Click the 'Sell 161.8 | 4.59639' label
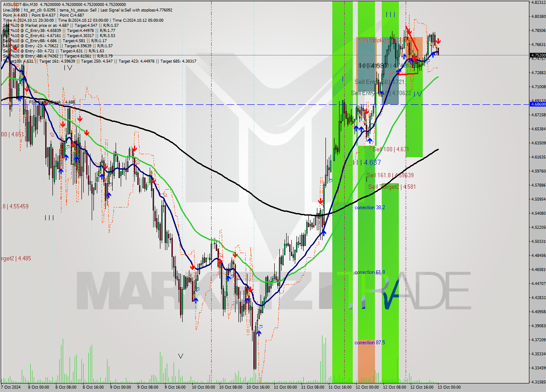Viewport: 546px width, 392px height. coord(390,175)
